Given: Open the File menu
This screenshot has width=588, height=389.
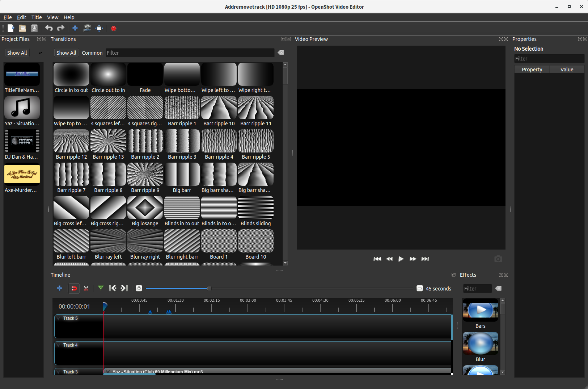Looking at the screenshot, I should pyautogui.click(x=8, y=17).
